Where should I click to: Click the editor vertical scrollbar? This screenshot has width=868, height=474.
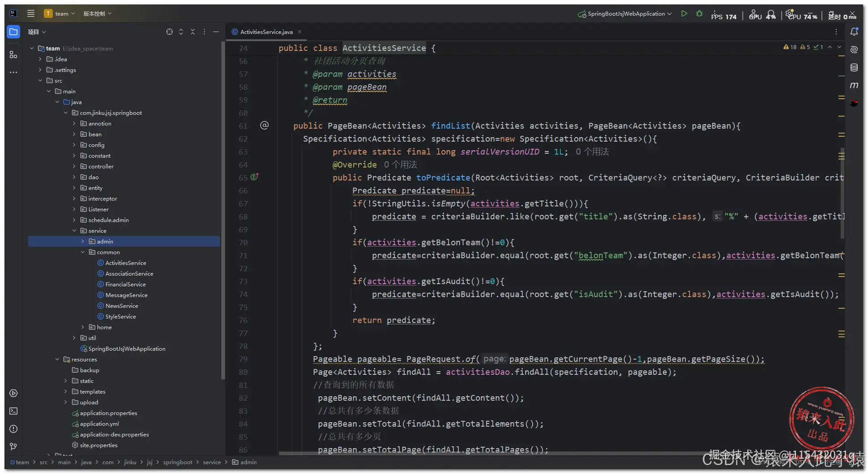[843, 193]
